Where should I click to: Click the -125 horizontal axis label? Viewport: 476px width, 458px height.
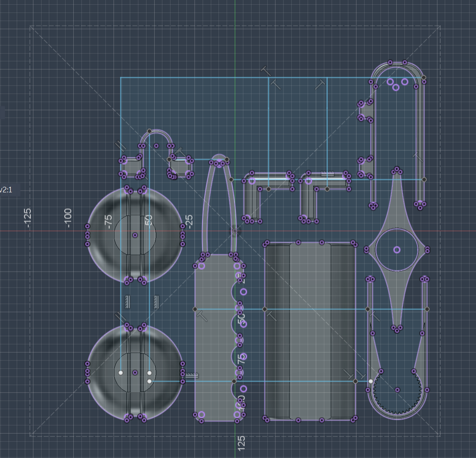27,218
